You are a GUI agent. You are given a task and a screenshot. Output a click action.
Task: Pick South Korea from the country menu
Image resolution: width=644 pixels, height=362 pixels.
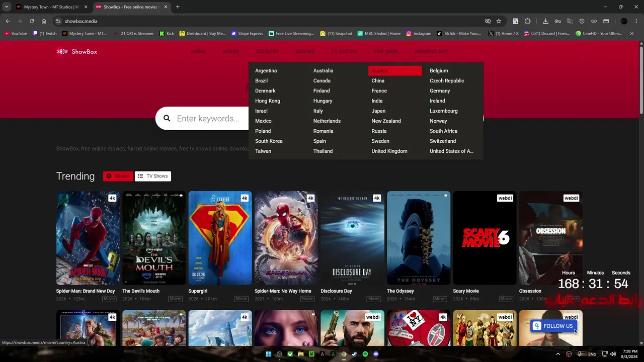(269, 141)
